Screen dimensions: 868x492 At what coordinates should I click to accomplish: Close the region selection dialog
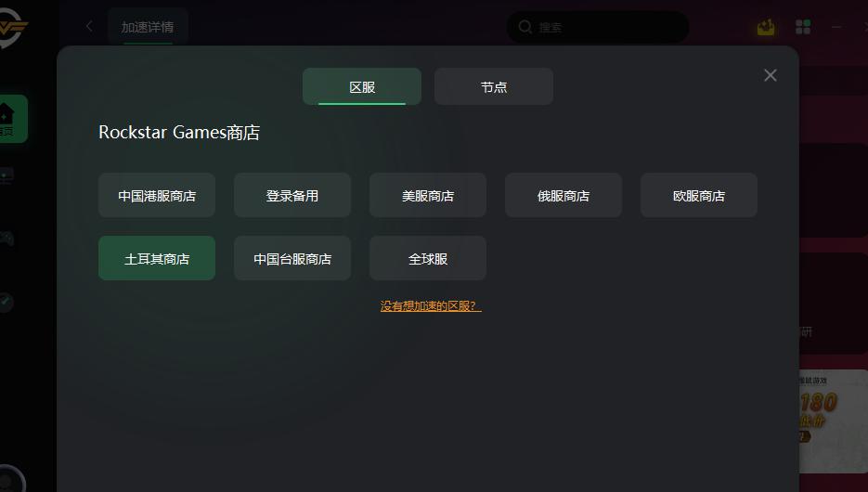pos(770,75)
